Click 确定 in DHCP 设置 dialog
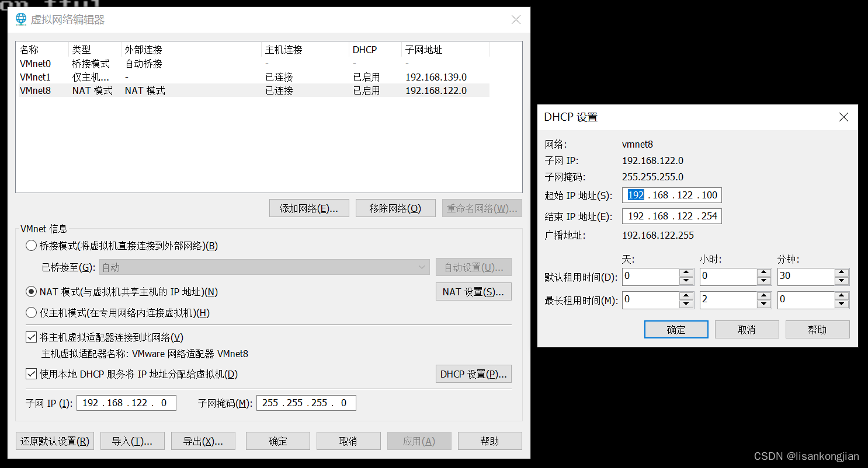The width and height of the screenshot is (868, 468). [676, 329]
